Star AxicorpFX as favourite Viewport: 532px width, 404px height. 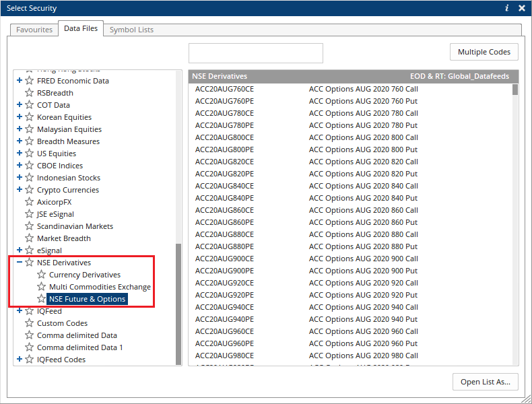(30, 202)
